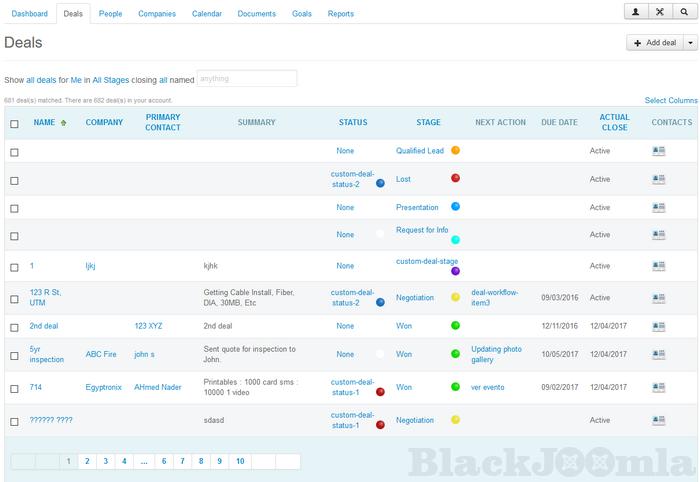Screen dimensions: 700x482
Task: Click the Add deal button
Action: click(x=655, y=43)
